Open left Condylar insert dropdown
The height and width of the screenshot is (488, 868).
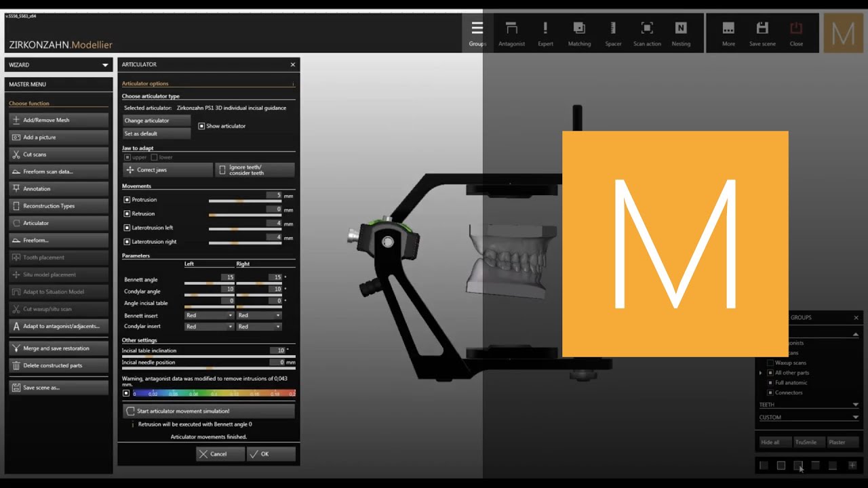[209, 327]
